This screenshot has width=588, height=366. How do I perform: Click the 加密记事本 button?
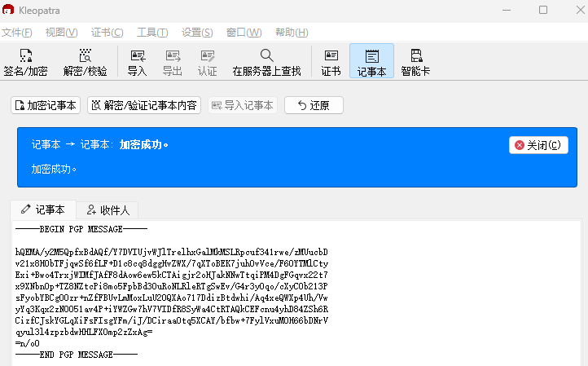(46, 105)
